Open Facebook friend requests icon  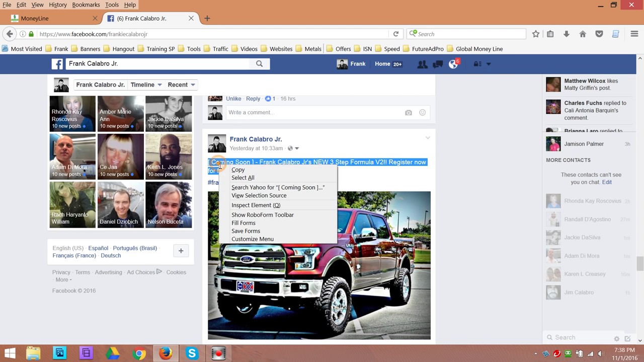point(422,64)
